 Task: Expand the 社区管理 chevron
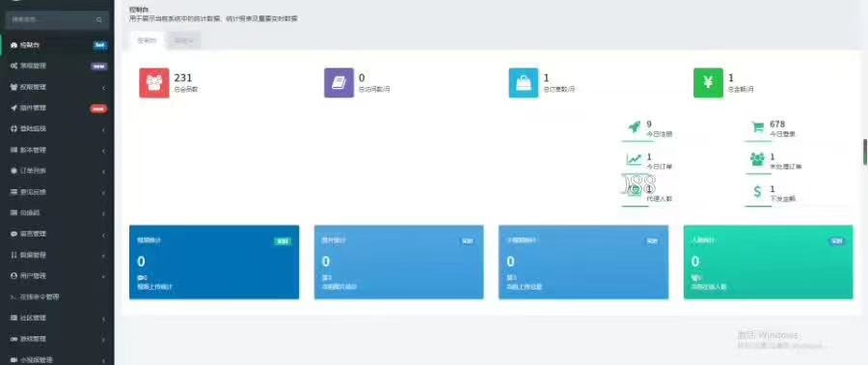click(103, 319)
